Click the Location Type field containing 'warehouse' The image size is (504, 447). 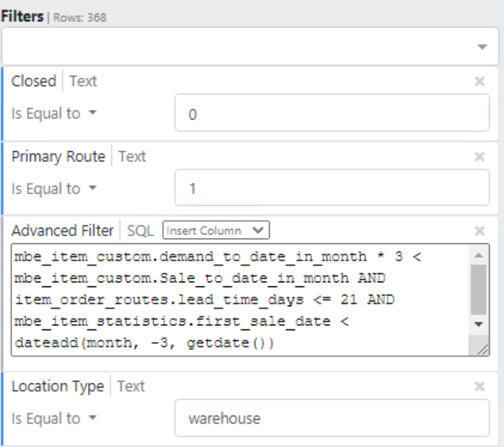coord(332,418)
